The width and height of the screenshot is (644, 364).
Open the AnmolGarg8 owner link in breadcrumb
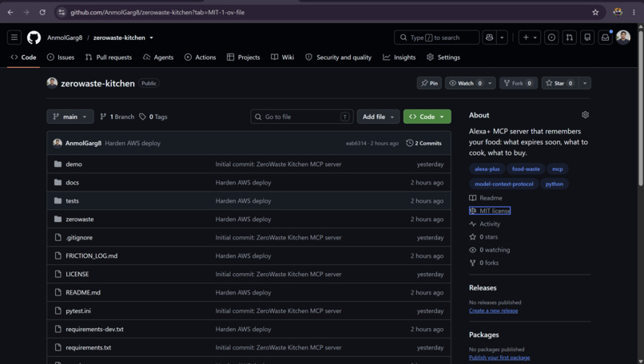pos(65,38)
